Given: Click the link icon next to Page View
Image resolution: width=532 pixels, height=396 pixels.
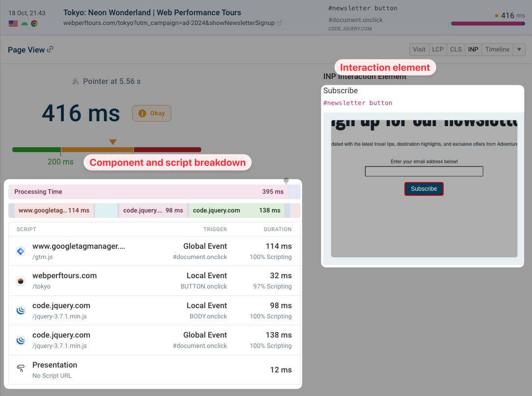Looking at the screenshot, I should point(51,50).
